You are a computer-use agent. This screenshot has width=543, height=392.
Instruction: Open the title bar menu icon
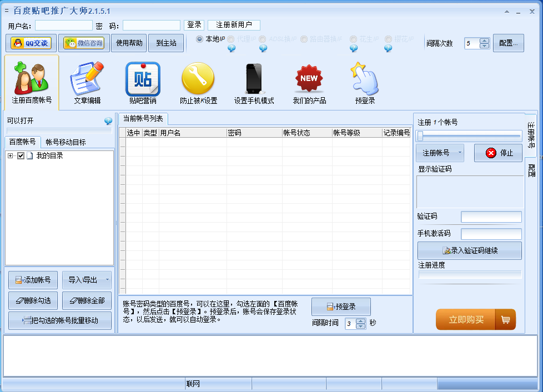pos(7,11)
